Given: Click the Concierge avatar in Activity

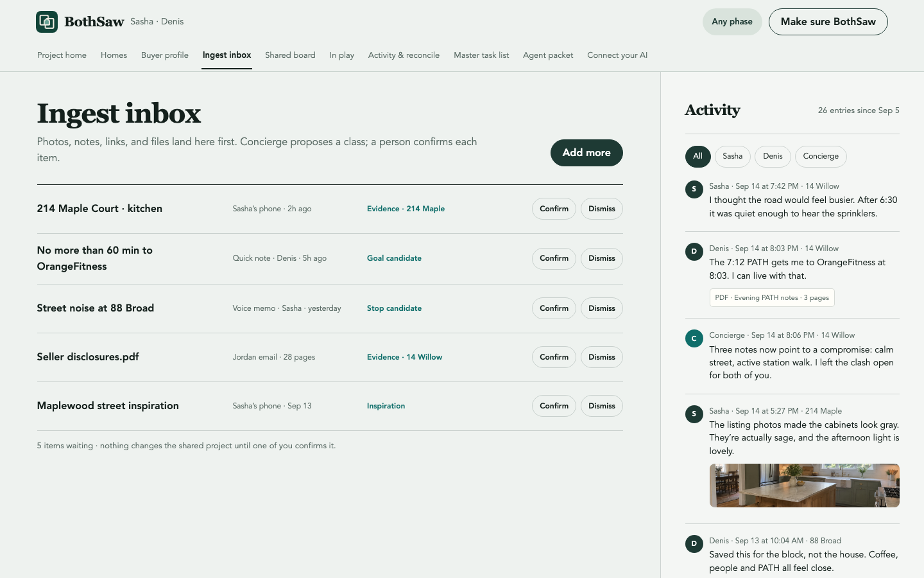Looking at the screenshot, I should pyautogui.click(x=694, y=338).
